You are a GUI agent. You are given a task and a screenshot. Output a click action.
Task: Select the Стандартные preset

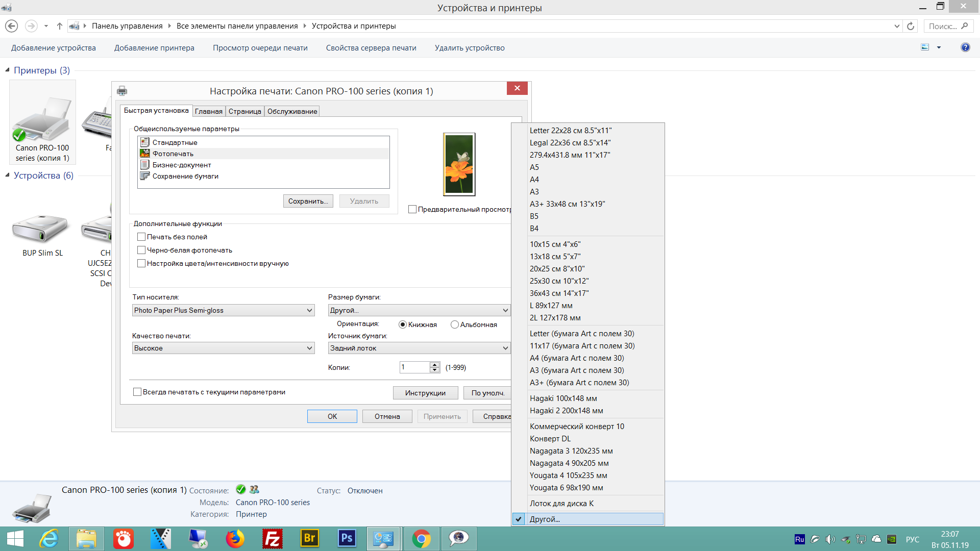(263, 142)
